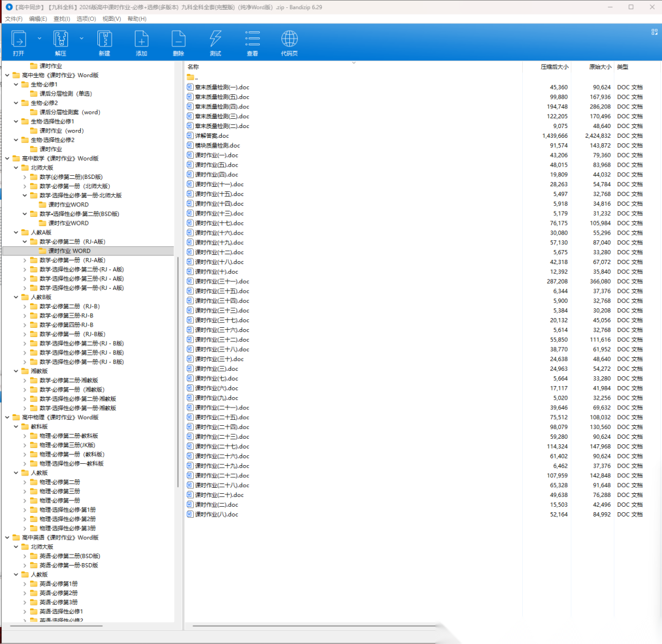Collapse the 高中物理《课时作业》Word版 tree folder
The height and width of the screenshot is (644, 662).
(x=7, y=417)
